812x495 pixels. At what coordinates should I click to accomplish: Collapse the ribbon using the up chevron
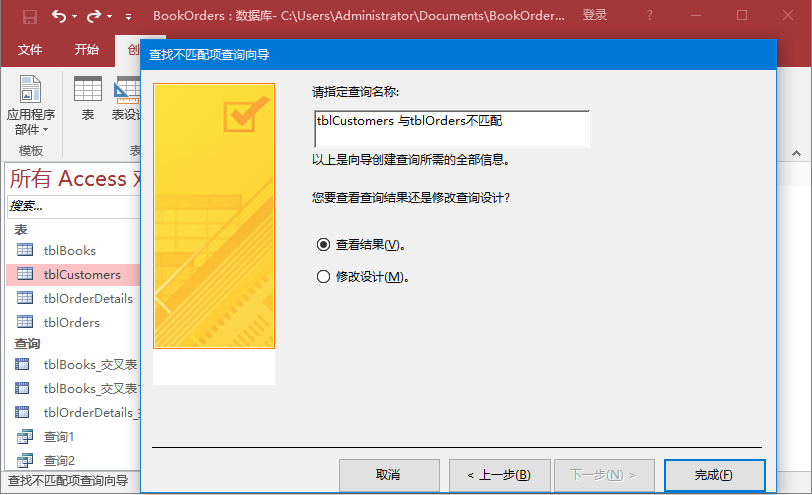(797, 153)
